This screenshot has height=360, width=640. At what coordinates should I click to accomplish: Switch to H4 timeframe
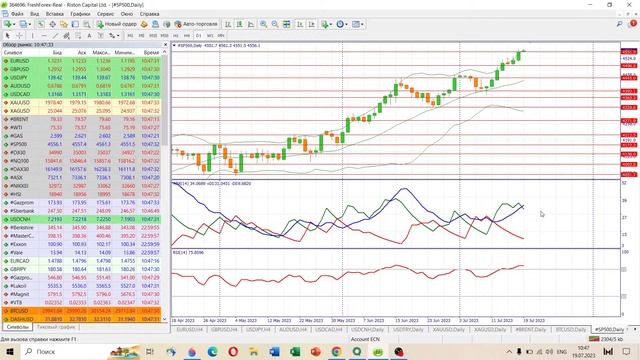187,36
